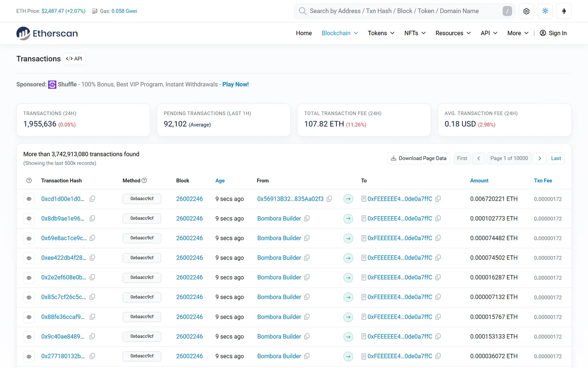Open transaction 0x277180132b... details
Screen dimensions: 588x368
(63, 356)
